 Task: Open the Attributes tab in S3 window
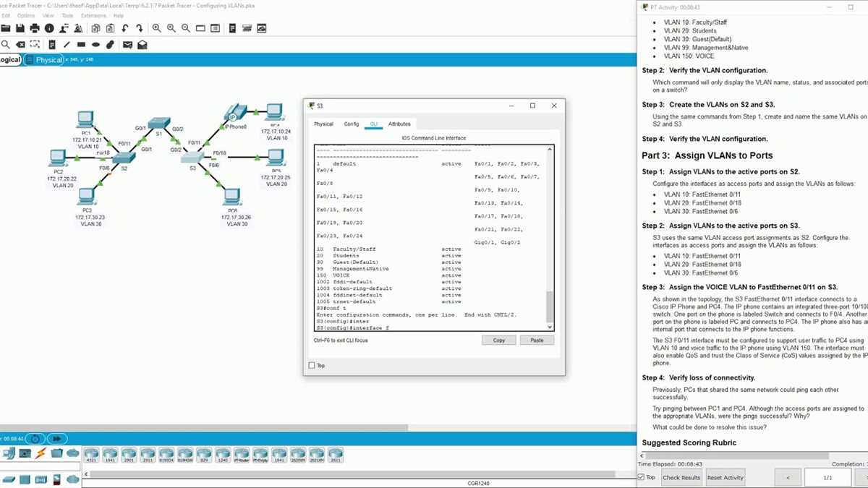point(399,124)
